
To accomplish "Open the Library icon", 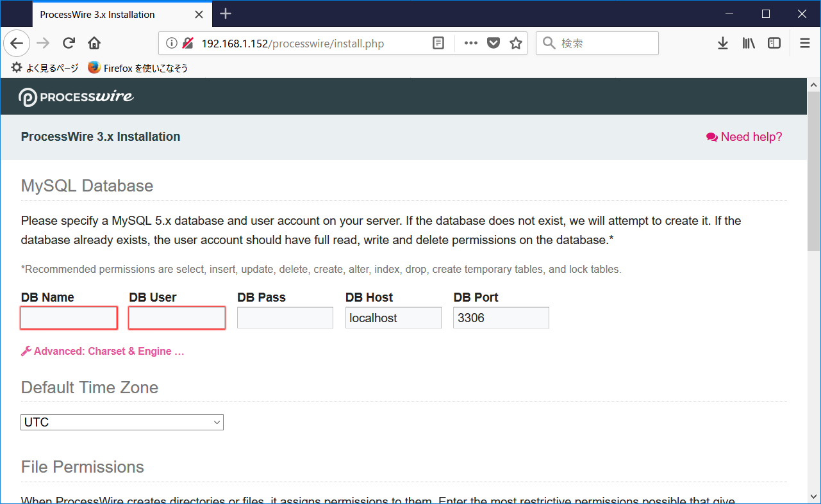I will pos(748,43).
